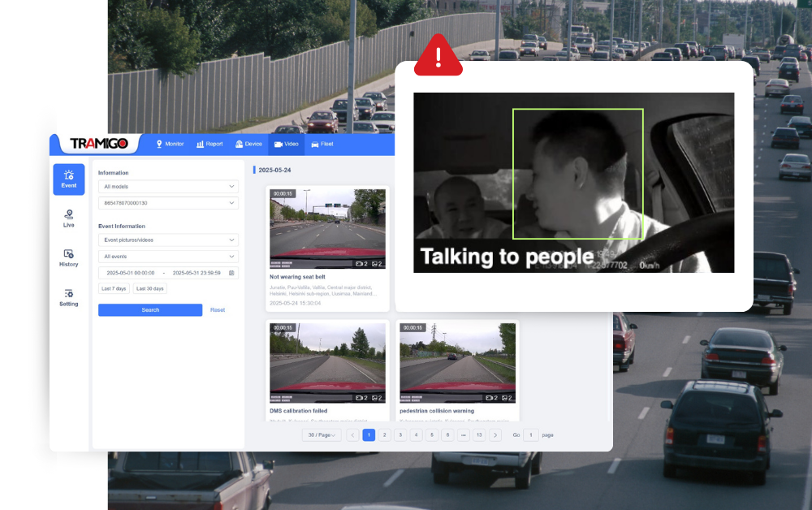The height and width of the screenshot is (510, 812).
Task: Open the All events dropdown
Action: (x=168, y=257)
